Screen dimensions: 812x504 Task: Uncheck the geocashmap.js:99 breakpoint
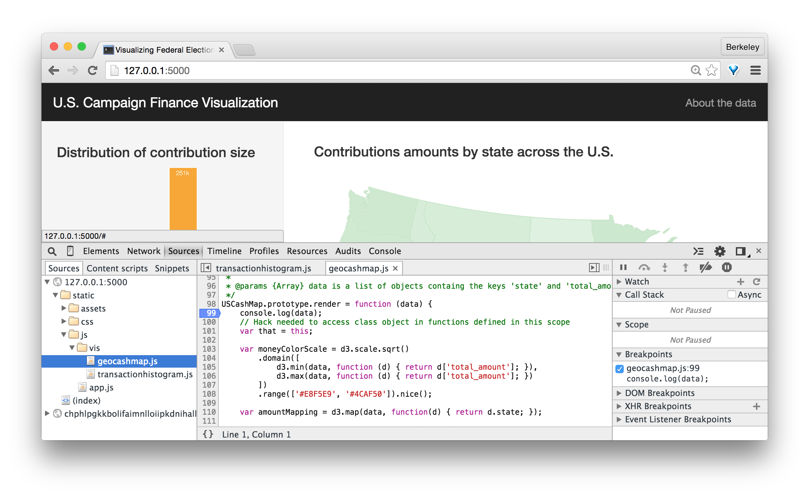tap(620, 369)
